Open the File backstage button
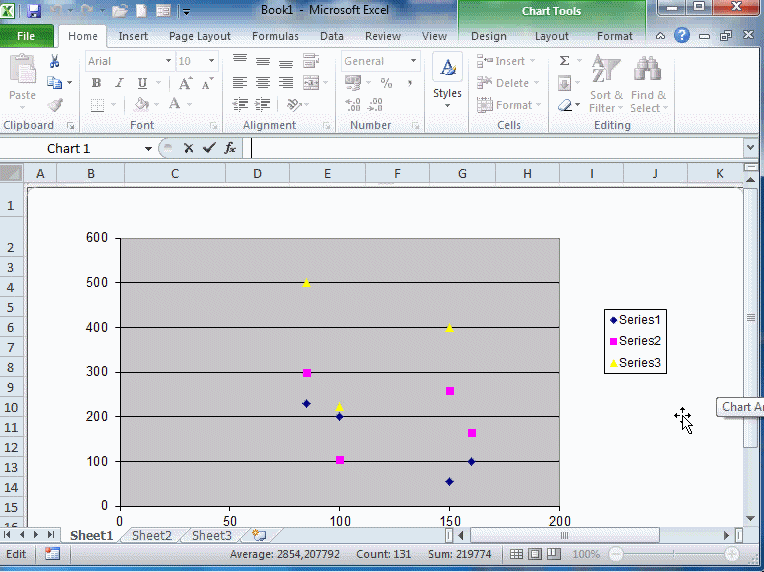764x572 pixels. pos(26,36)
